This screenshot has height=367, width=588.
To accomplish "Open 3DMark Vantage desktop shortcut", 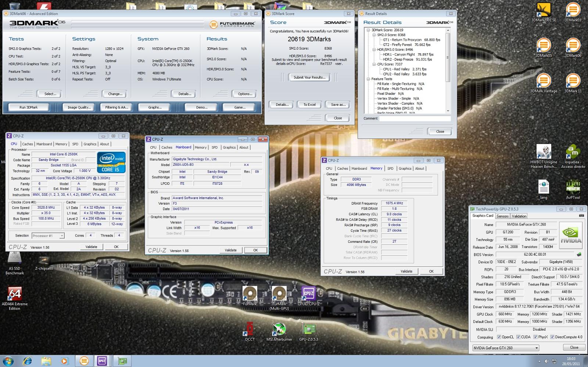I will click(544, 83).
